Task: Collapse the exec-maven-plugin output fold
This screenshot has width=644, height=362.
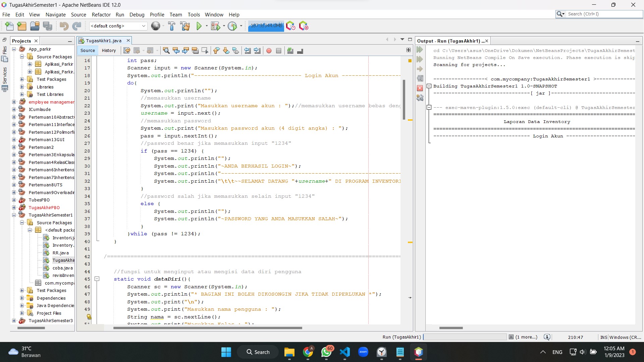Action: click(x=429, y=107)
